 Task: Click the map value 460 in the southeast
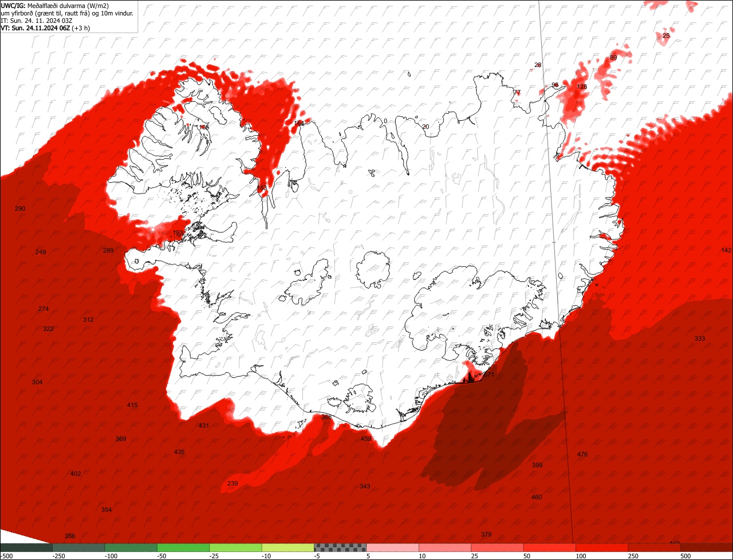[x=537, y=497]
